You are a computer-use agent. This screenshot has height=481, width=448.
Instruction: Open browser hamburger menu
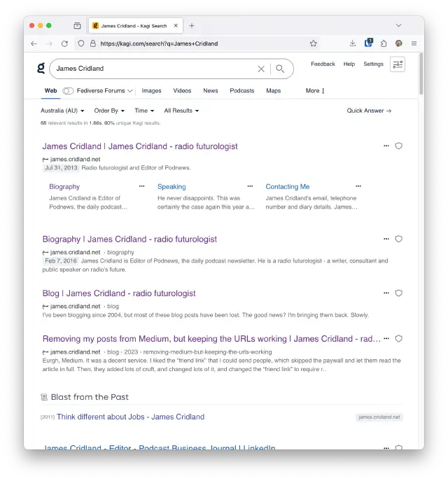point(414,43)
